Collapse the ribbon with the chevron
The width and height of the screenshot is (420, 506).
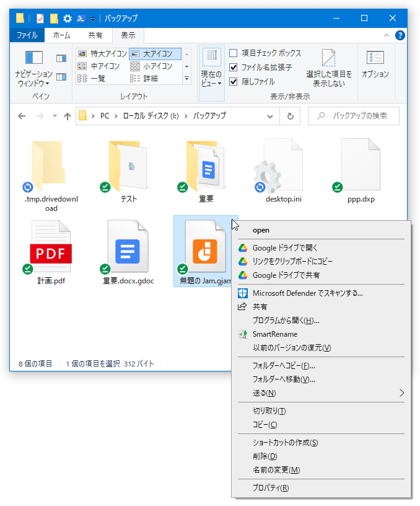(x=386, y=35)
